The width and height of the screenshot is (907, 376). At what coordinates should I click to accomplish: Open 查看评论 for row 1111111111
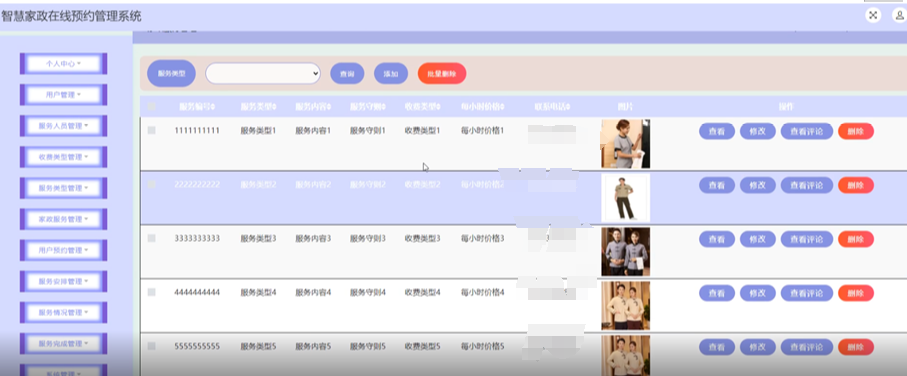807,131
